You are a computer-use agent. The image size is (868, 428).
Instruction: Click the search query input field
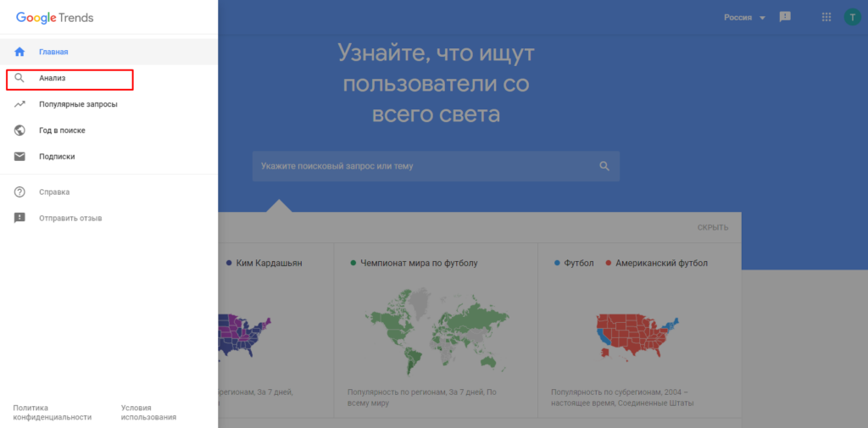(424, 167)
